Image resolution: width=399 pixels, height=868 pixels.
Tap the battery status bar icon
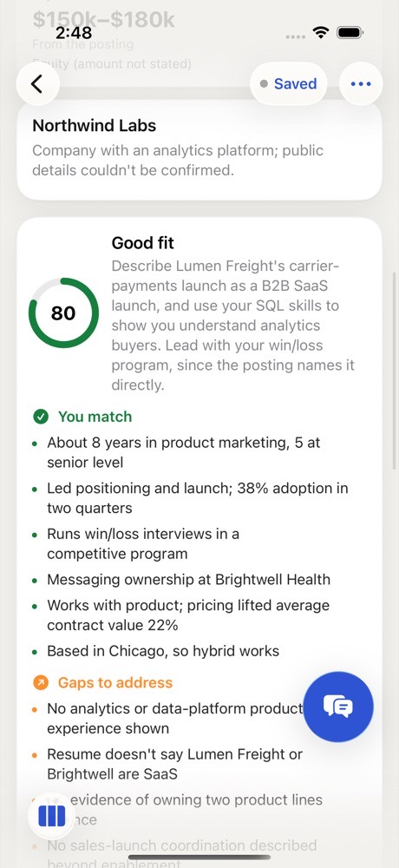(350, 33)
